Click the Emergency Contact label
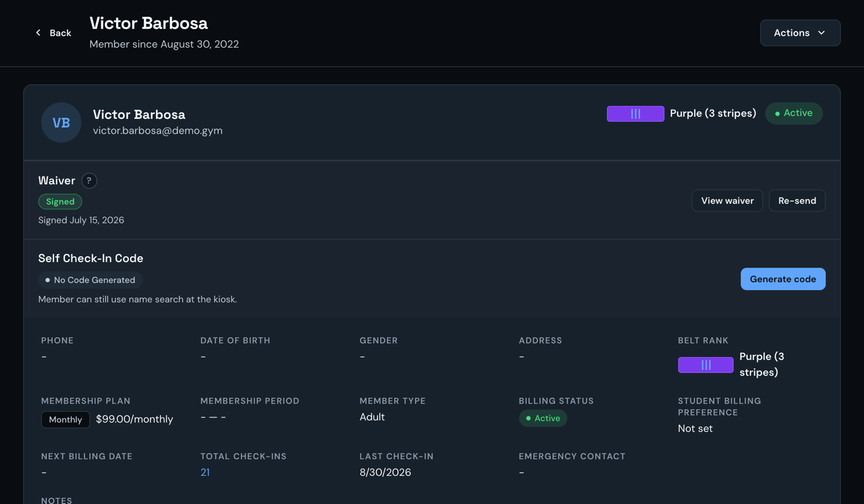Viewport: 864px width, 504px height. pyautogui.click(x=572, y=457)
